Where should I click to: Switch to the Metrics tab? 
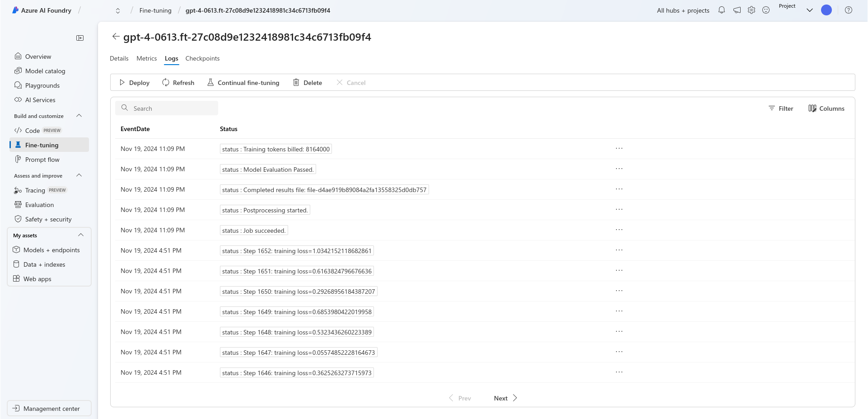click(x=147, y=58)
